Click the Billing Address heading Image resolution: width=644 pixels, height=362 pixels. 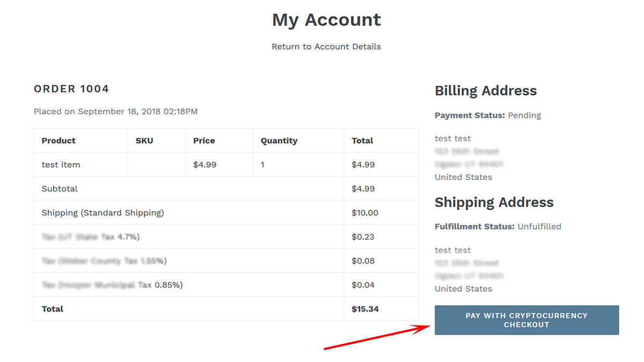tap(486, 91)
